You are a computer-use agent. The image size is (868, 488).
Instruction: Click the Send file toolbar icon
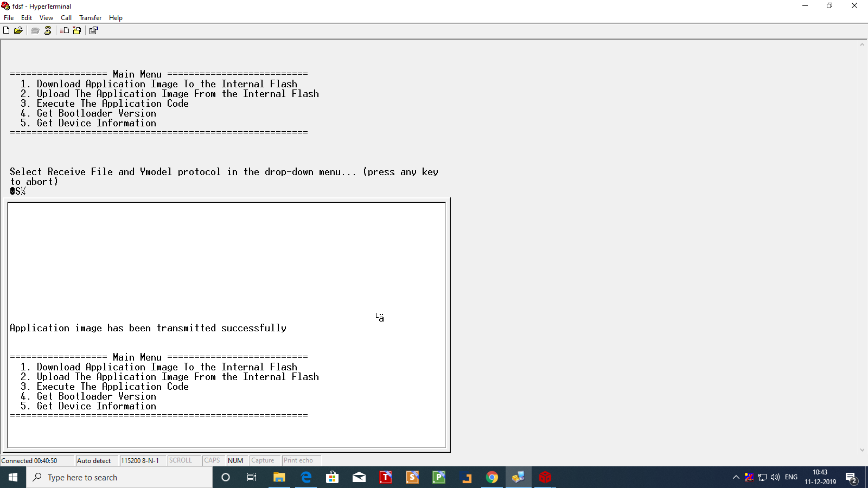(x=65, y=30)
